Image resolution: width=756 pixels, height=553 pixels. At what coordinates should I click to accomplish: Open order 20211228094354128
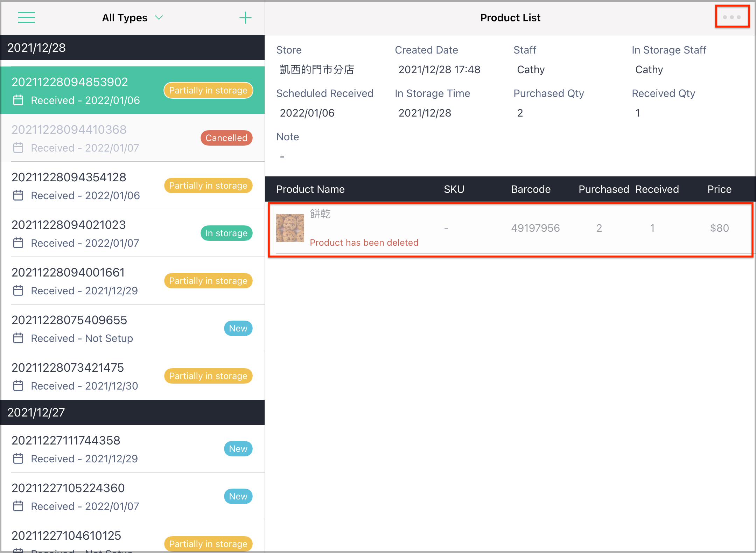point(133,185)
